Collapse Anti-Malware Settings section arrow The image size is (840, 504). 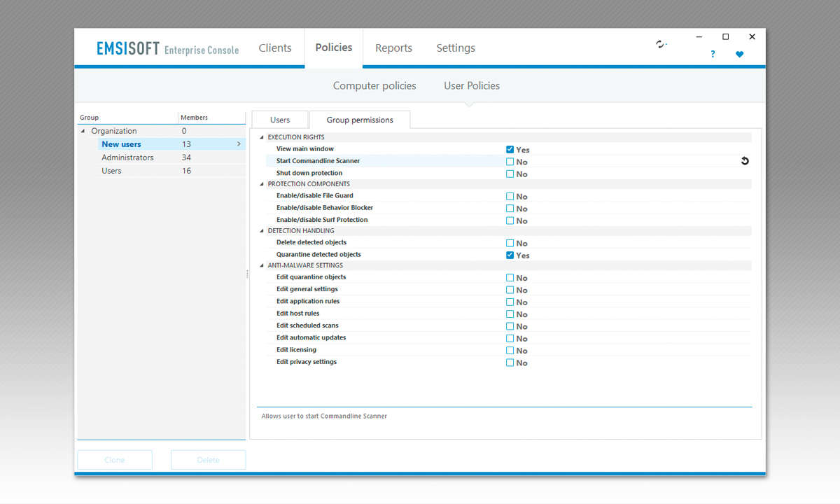(262, 265)
